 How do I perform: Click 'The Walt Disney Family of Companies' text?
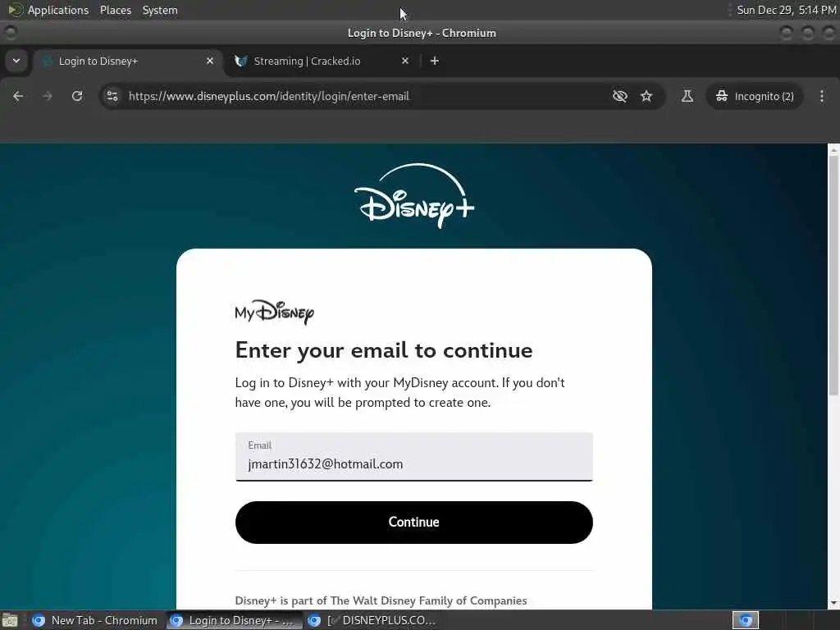click(x=428, y=600)
